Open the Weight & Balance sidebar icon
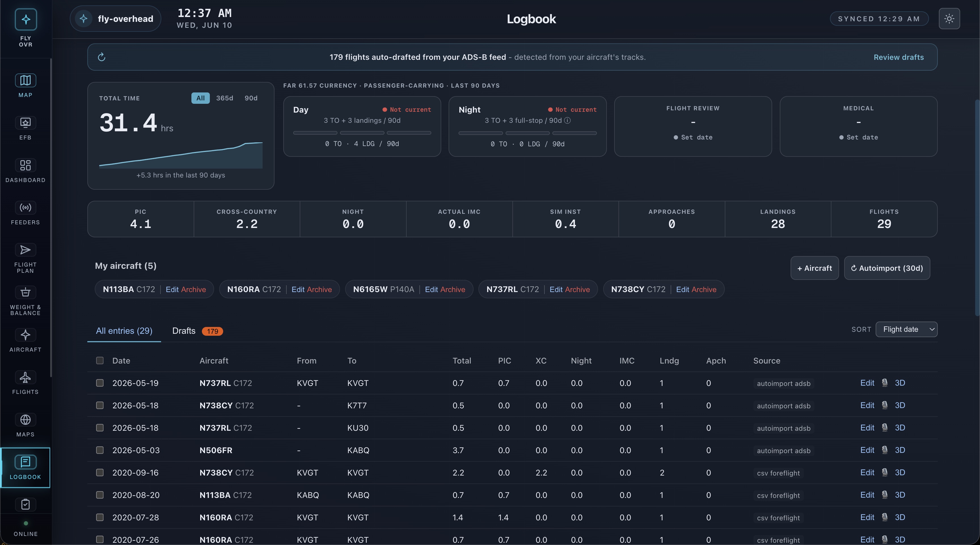Screen dimensions: 980x545 pyautogui.click(x=26, y=292)
